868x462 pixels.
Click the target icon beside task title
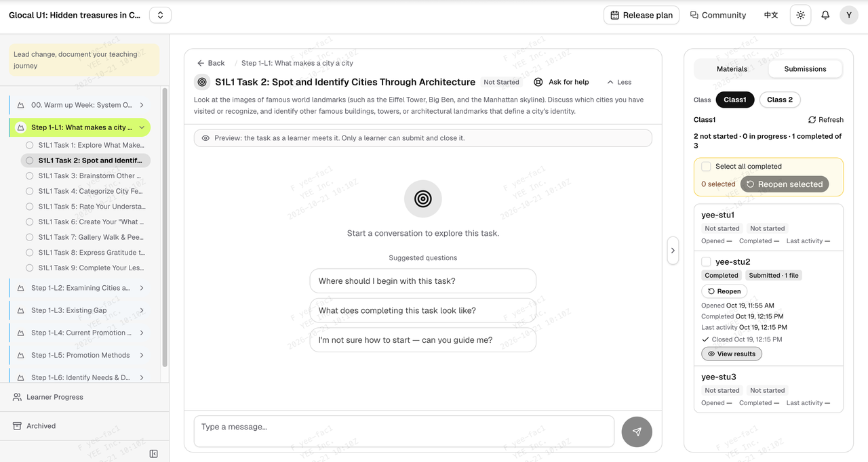(x=202, y=82)
